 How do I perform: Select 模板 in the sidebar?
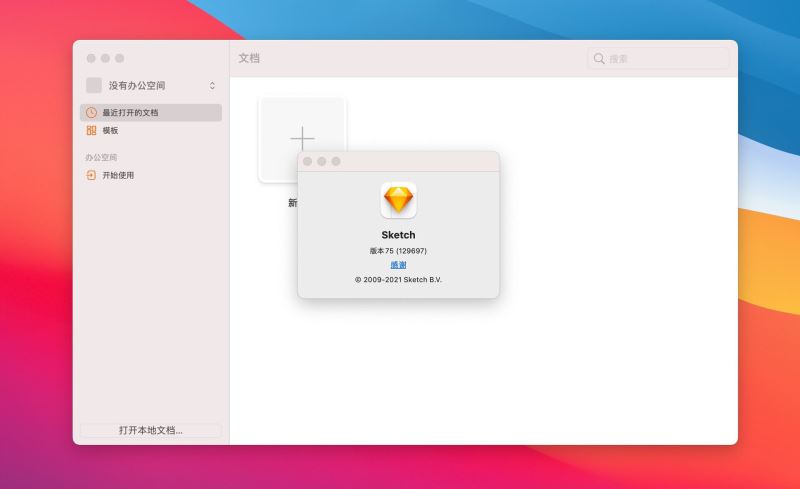(151, 131)
